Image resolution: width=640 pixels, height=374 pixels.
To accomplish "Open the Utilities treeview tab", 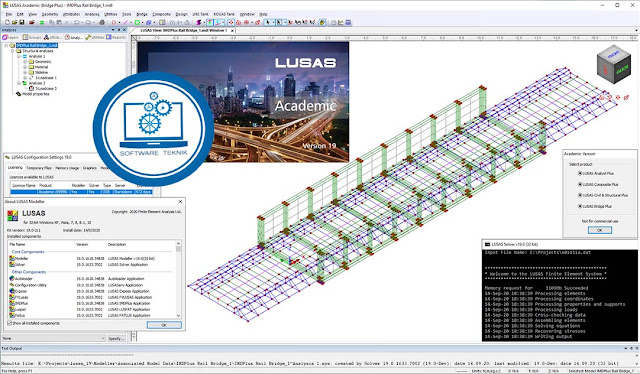I will click(95, 37).
